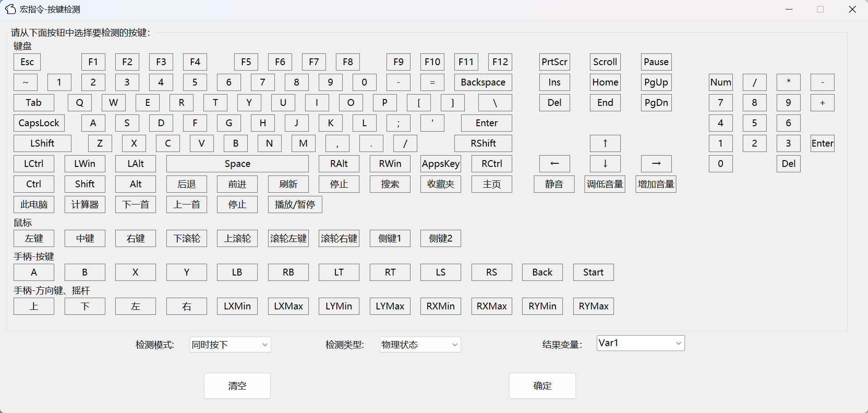Pick the 增加音量 volume up key
Screen dimensions: 868x413
[656, 184]
